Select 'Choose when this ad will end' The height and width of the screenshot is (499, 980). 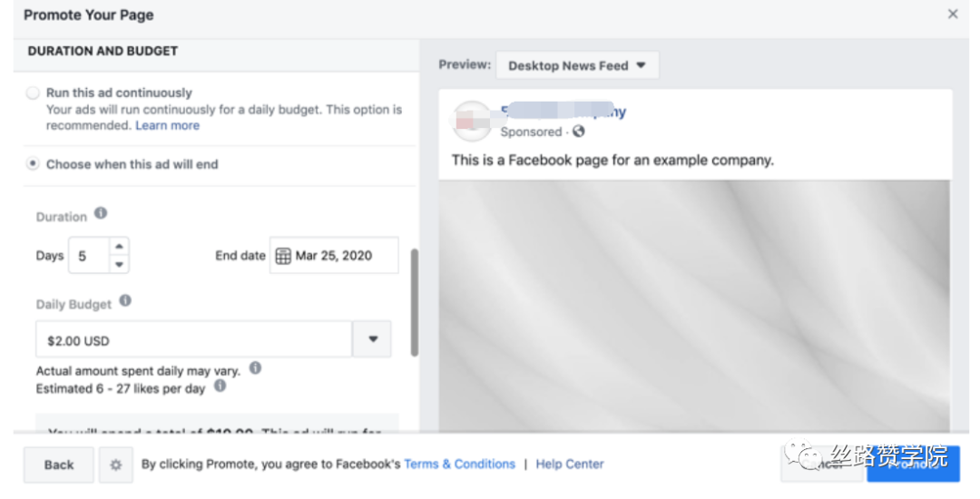pyautogui.click(x=33, y=164)
